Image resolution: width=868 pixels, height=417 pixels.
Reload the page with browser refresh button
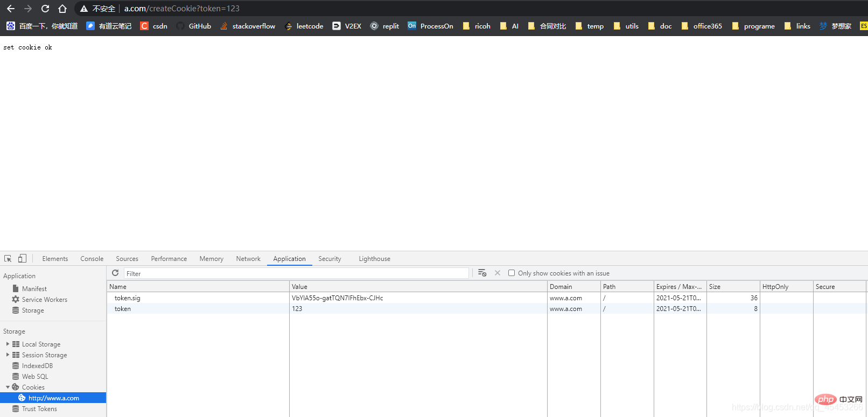[45, 9]
